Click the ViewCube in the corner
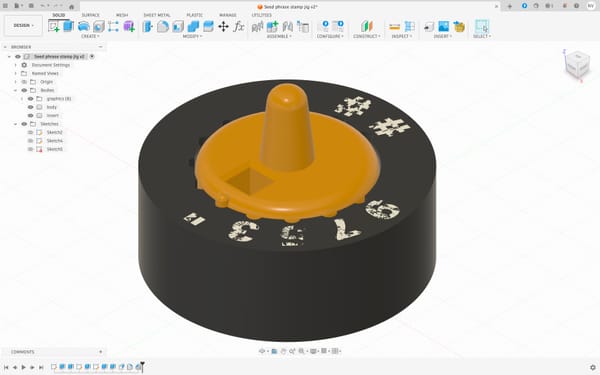The image size is (600, 375). pos(577,65)
